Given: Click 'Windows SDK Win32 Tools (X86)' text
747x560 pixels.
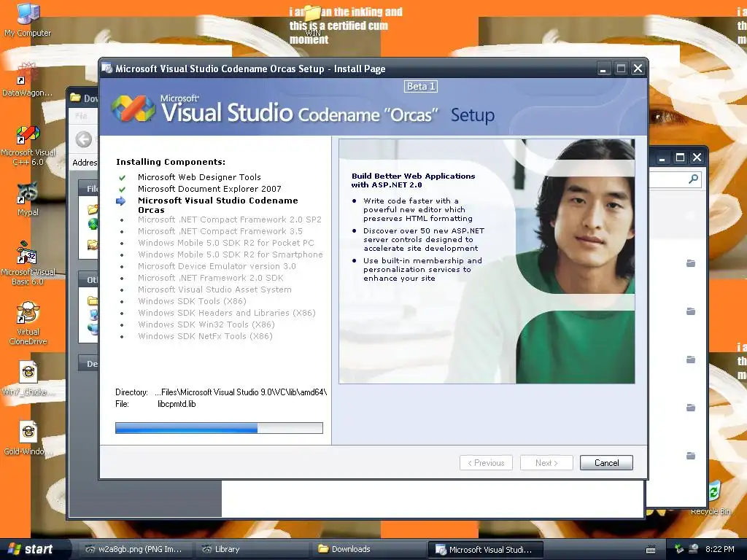Looking at the screenshot, I should (x=206, y=324).
